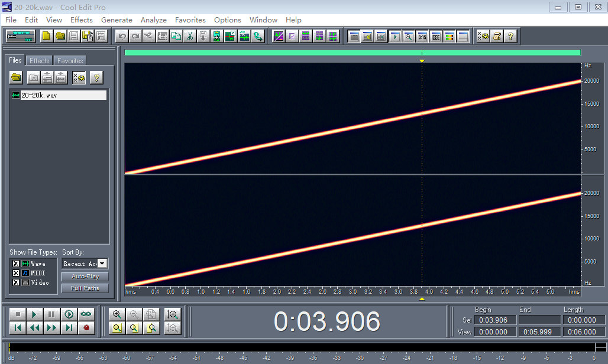Click the Help question mark in main toolbar
Viewport: 608px width, 364px height.
click(x=510, y=37)
